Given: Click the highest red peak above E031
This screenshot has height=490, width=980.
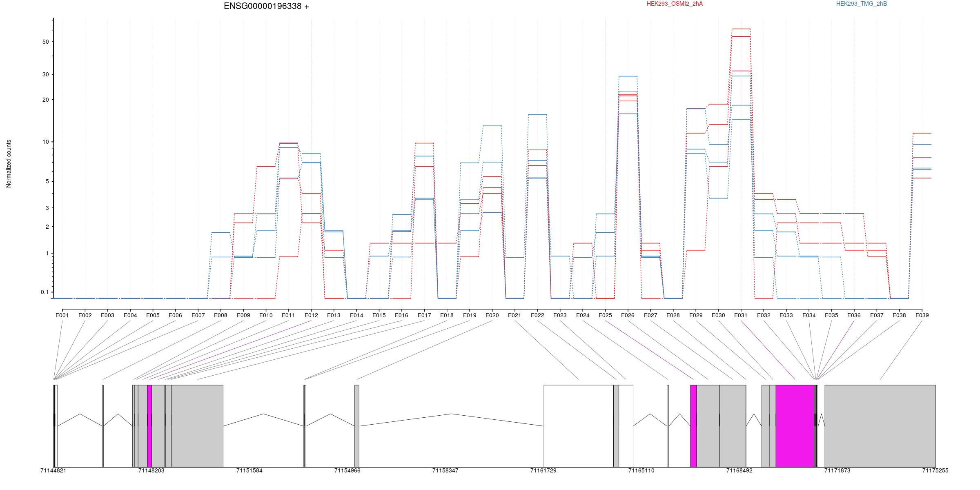Looking at the screenshot, I should click(741, 29).
